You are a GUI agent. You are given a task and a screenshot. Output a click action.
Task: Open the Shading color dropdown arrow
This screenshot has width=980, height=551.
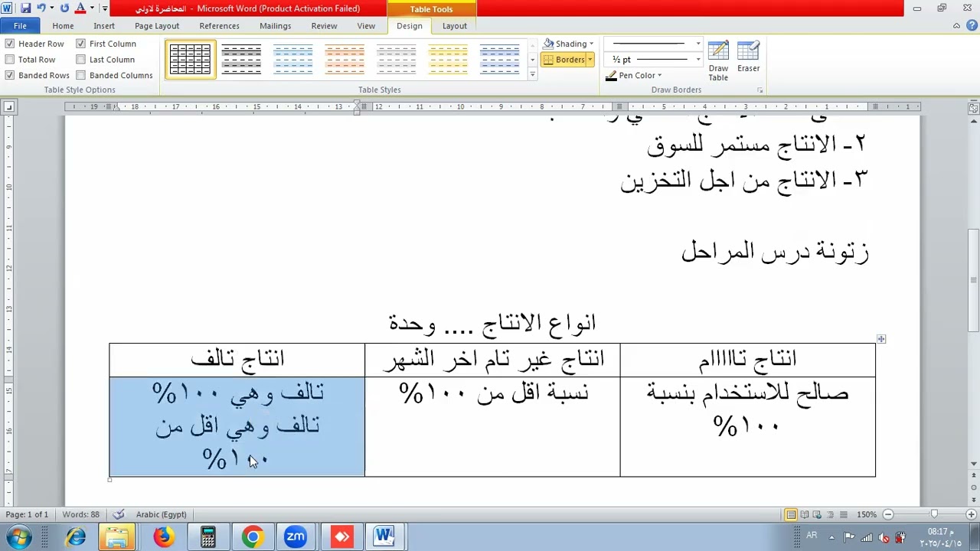click(591, 44)
